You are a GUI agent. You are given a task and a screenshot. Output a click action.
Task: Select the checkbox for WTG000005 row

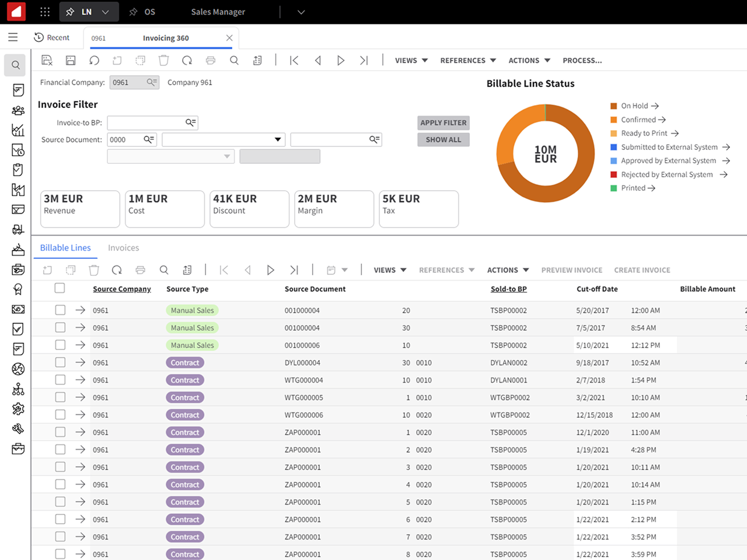point(60,397)
